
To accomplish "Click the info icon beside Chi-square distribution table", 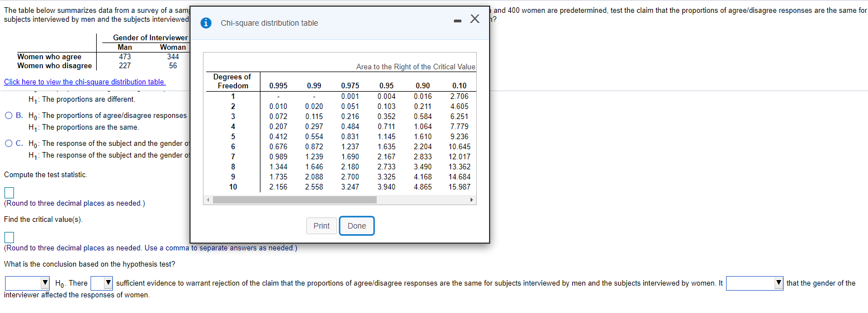I will (207, 23).
